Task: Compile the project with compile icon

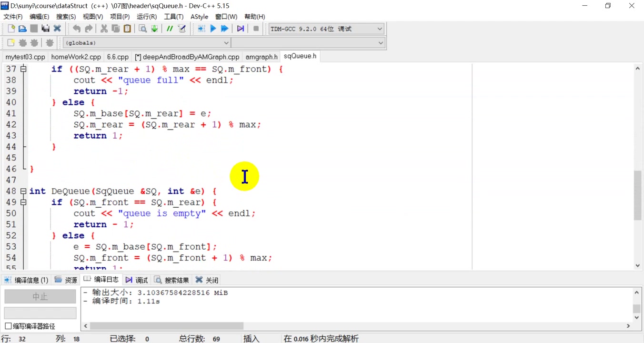Action: click(x=201, y=29)
